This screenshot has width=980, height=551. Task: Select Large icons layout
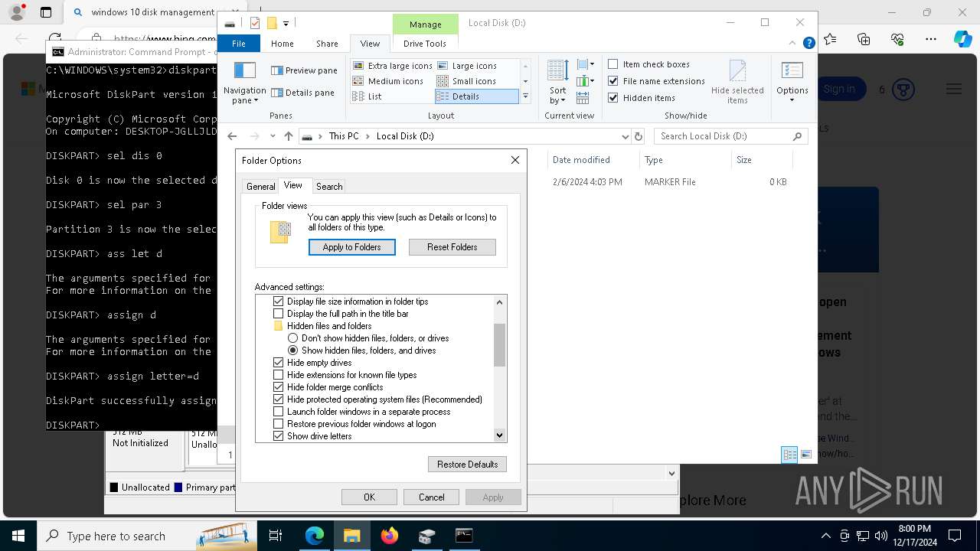467,66
